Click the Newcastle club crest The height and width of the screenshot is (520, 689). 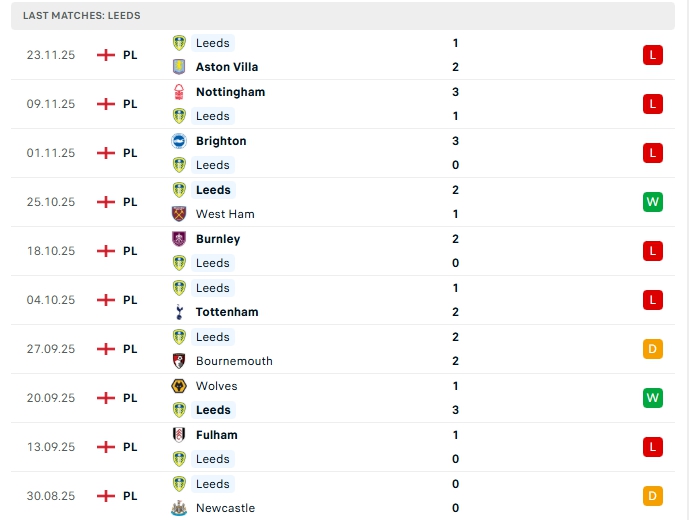179,508
